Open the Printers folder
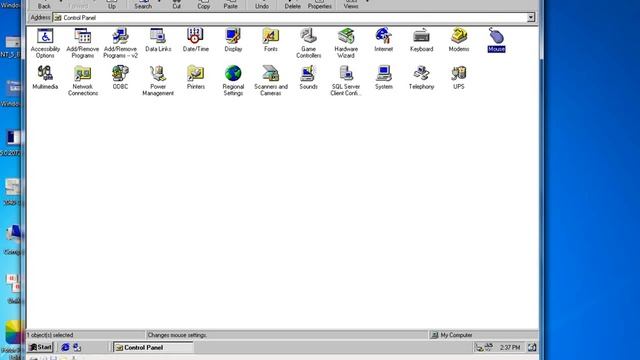This screenshot has width=640, height=360. click(x=196, y=78)
